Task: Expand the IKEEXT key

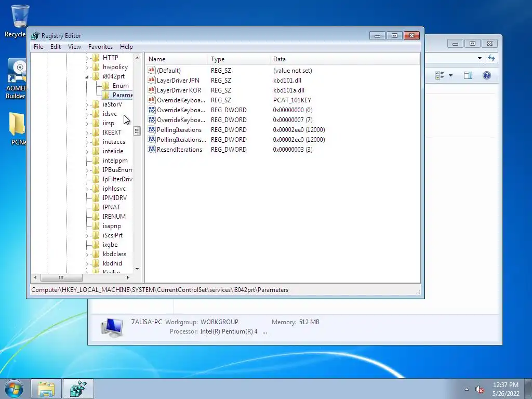Action: point(87,133)
